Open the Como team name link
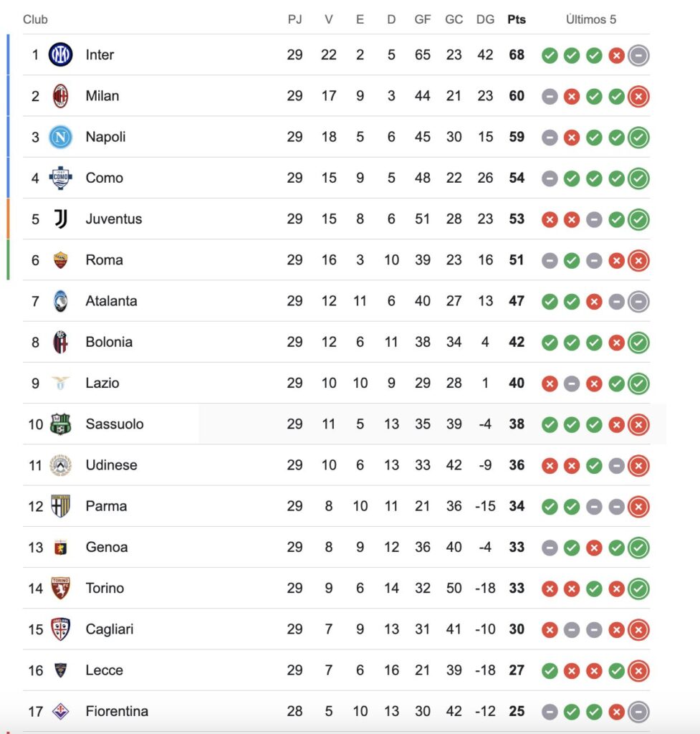 [x=104, y=178]
